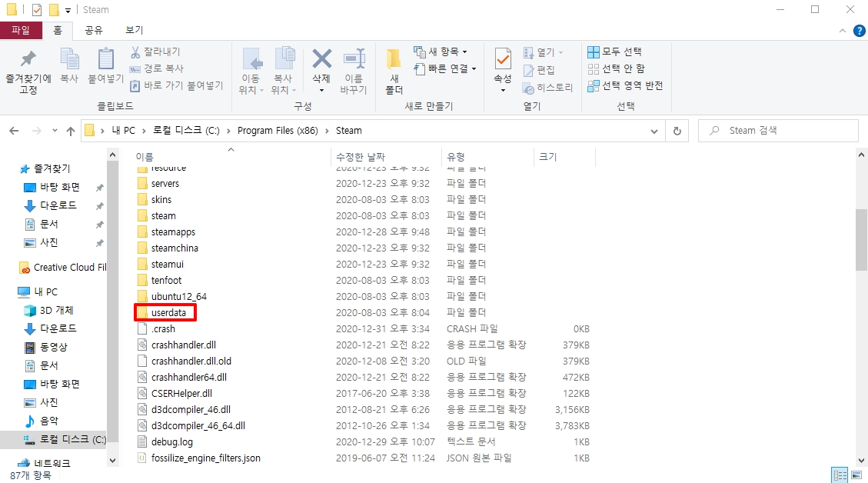Image resolution: width=868 pixels, height=483 pixels.
Task: Click History (히스토리) in ribbon
Action: point(547,88)
